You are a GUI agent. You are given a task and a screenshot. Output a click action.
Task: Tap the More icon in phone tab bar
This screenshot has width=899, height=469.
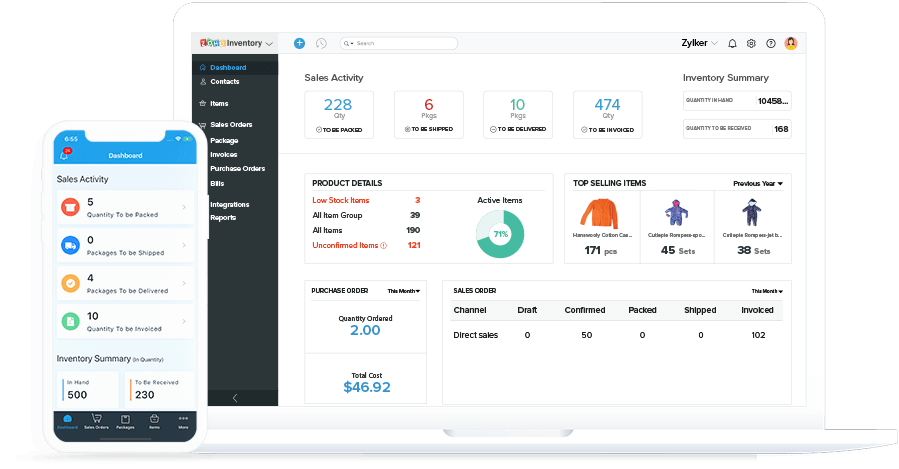coord(183,420)
